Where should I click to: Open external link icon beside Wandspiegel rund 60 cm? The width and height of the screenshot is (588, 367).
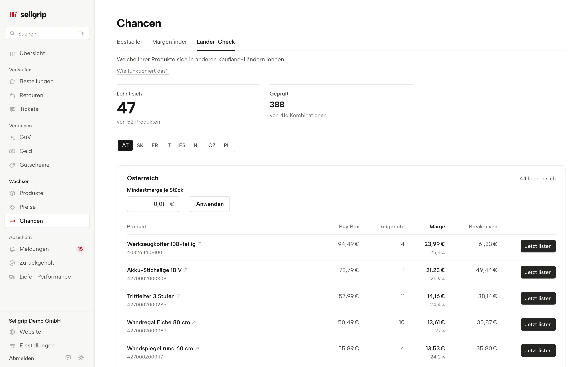[x=197, y=348]
